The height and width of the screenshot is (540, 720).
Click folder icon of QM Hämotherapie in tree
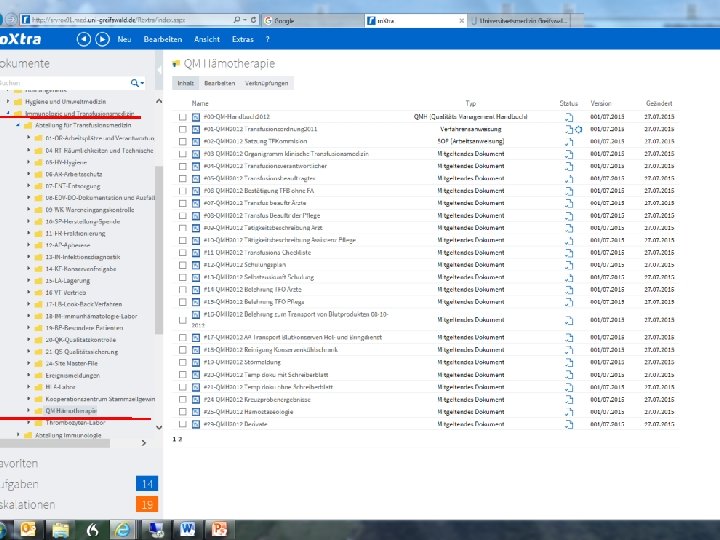point(39,411)
